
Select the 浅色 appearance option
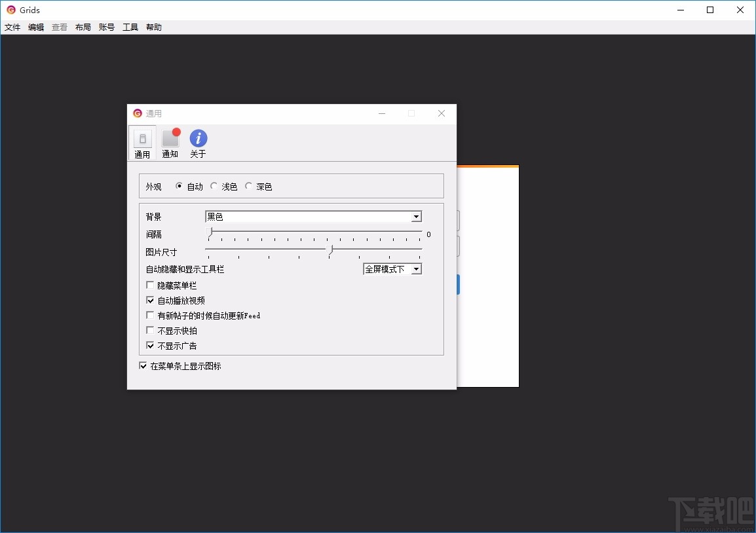tap(214, 185)
